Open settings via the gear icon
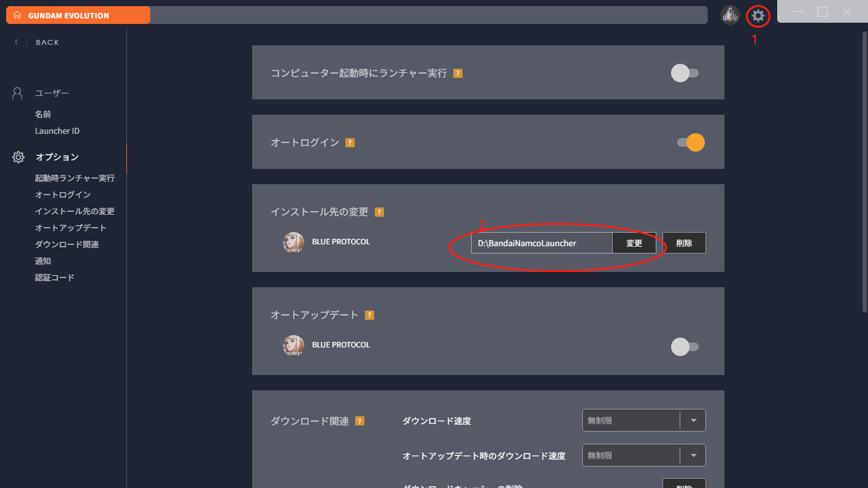 click(x=758, y=15)
